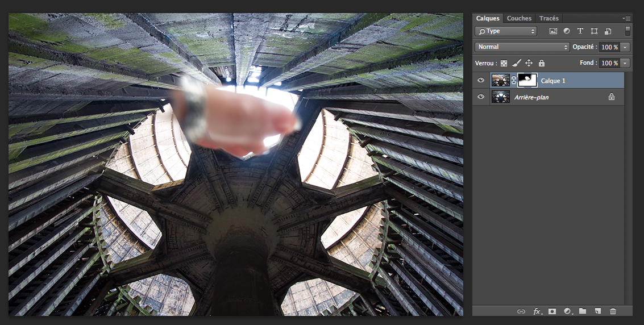
Task: Filter layers by shape layers icon
Action: [594, 31]
